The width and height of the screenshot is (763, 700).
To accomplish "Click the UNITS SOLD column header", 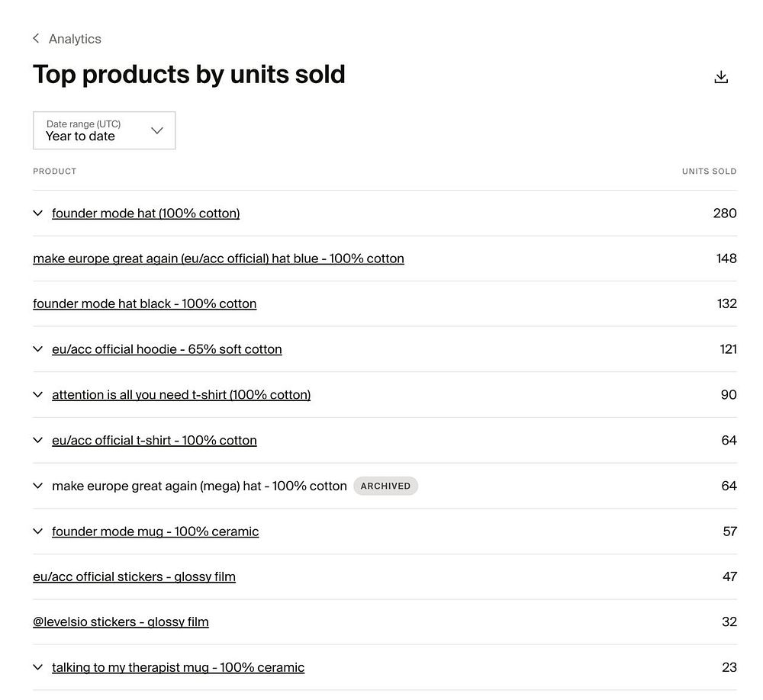I will coord(709,172).
